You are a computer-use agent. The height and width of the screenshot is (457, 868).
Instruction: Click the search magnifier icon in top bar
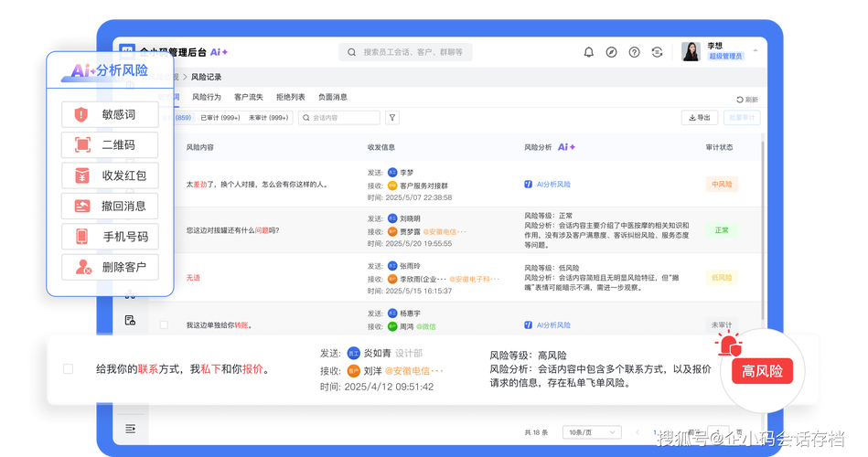click(351, 52)
